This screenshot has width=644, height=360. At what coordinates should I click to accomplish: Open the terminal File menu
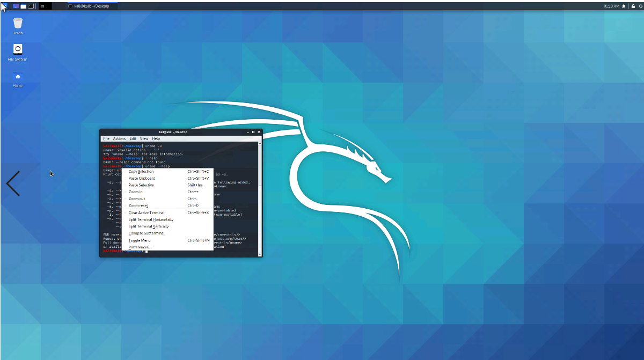coord(106,138)
